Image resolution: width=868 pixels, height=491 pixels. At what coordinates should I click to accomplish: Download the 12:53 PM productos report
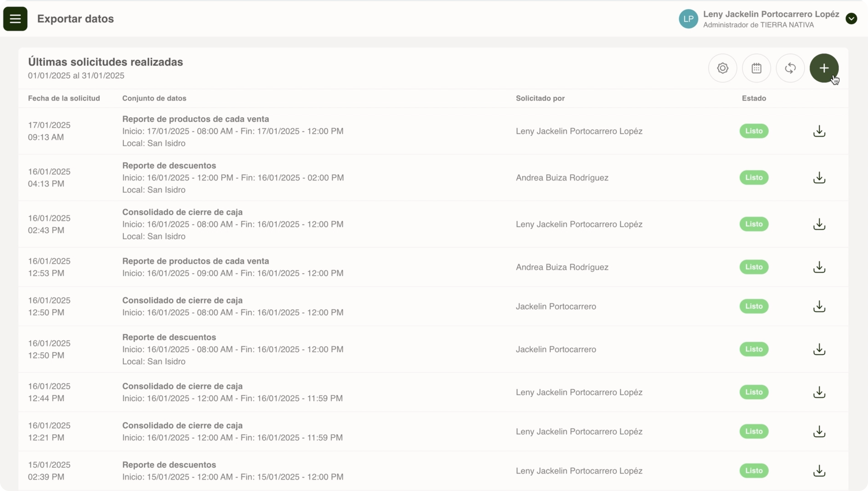(819, 267)
